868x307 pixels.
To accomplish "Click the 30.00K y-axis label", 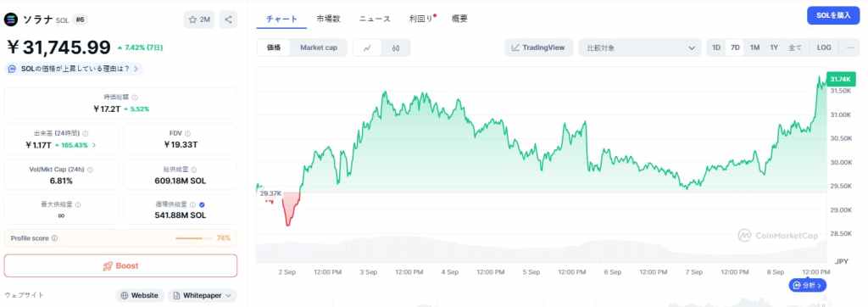I will [x=840, y=162].
